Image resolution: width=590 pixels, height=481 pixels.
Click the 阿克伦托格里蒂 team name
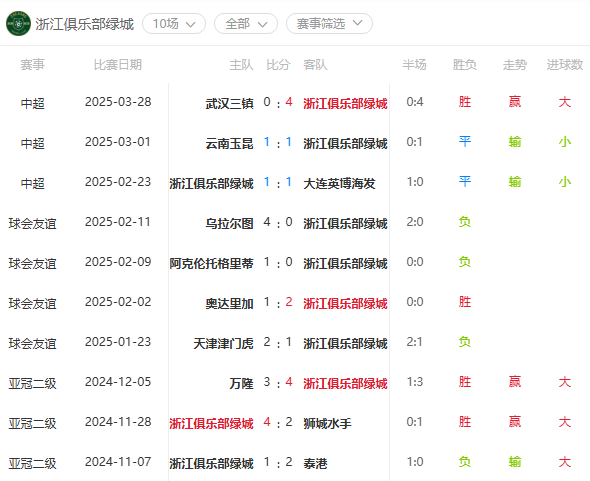click(211, 263)
